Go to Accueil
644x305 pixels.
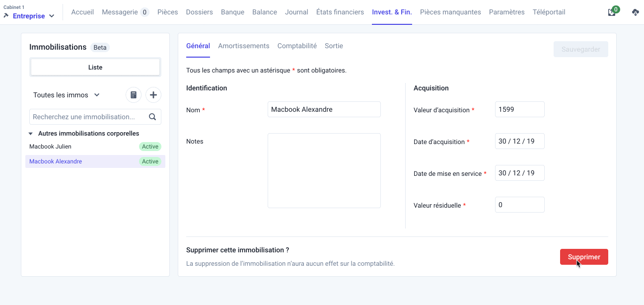[x=82, y=12]
